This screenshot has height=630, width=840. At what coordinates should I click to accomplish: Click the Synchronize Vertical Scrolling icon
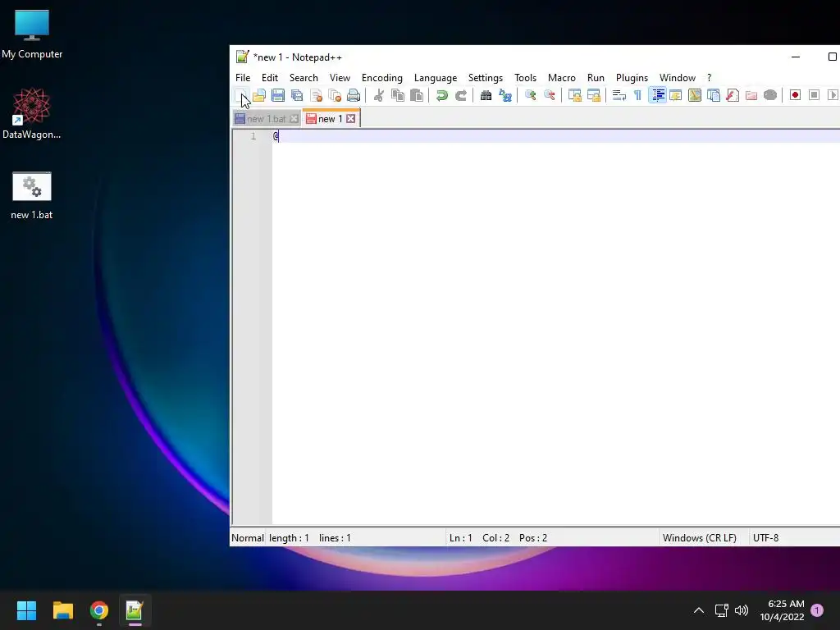click(575, 95)
